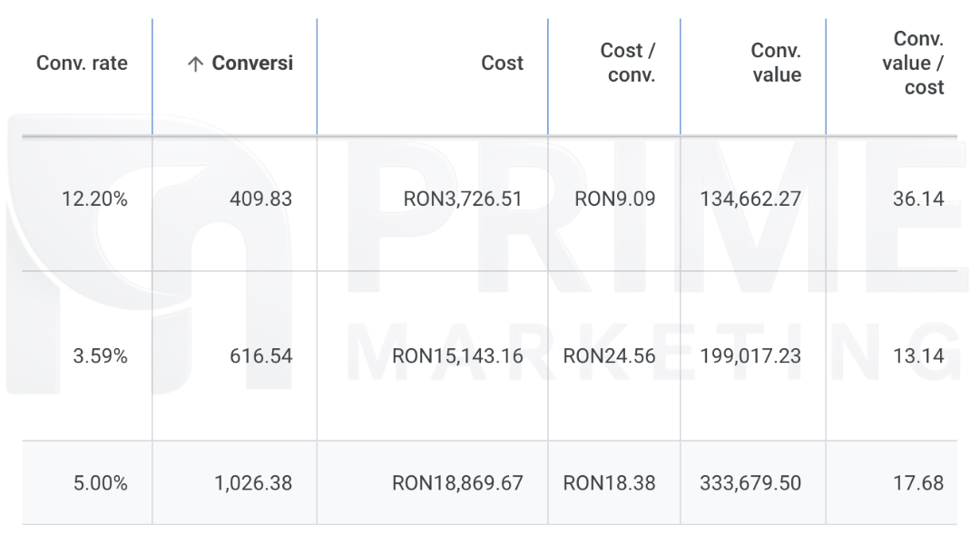Click the RON24.56 cost per conversion cell
Screen dimensions: 980x544
(609, 356)
